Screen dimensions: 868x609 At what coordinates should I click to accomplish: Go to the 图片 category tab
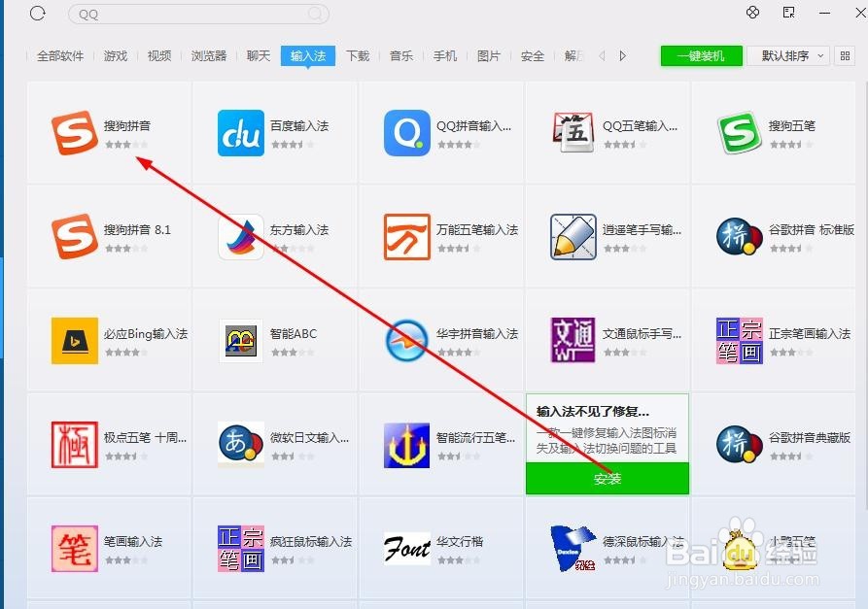point(489,56)
